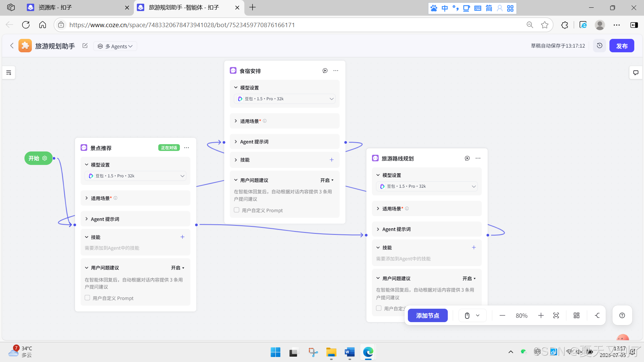Image resolution: width=644 pixels, height=362 pixels.
Task: Open the model dropdown in 食宿安排 node
Action: pos(284,99)
